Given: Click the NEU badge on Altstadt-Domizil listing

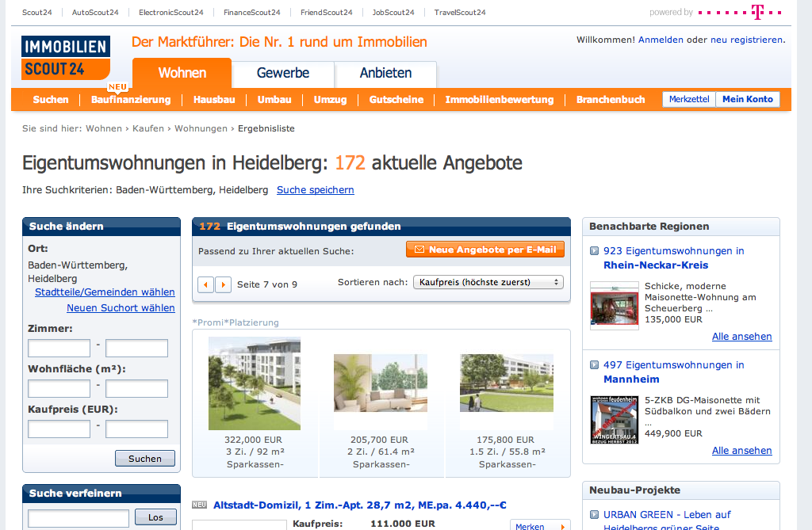Looking at the screenshot, I should tap(199, 505).
